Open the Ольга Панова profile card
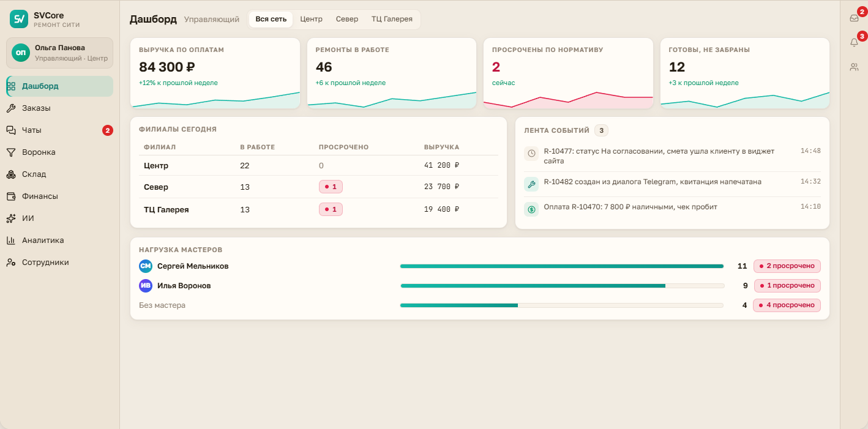The height and width of the screenshot is (429, 868). pos(59,53)
